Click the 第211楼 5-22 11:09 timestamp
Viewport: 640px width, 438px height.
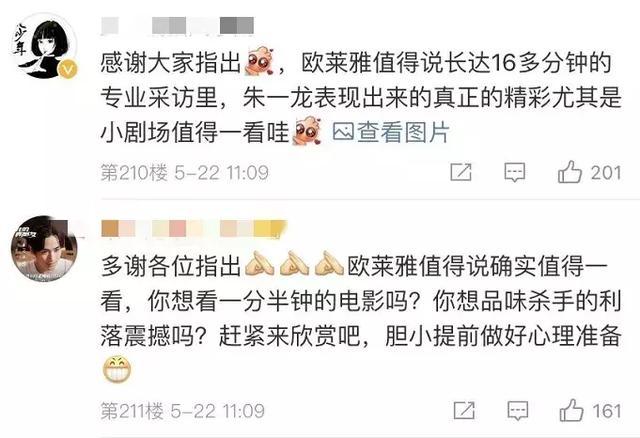[x=182, y=411]
